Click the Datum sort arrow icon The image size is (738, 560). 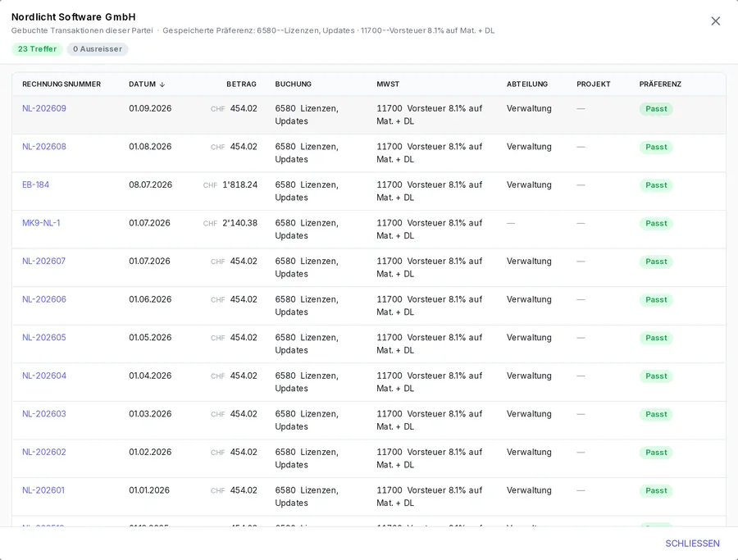pyautogui.click(x=162, y=84)
